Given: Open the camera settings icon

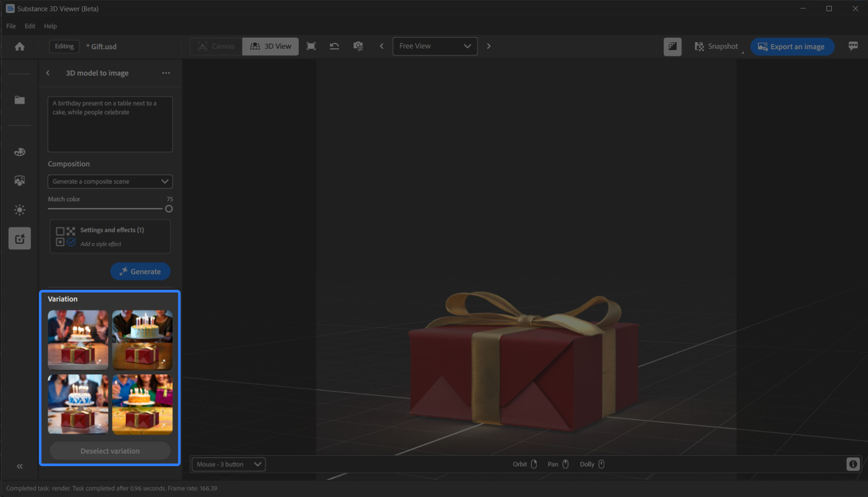Looking at the screenshot, I should (x=358, y=46).
